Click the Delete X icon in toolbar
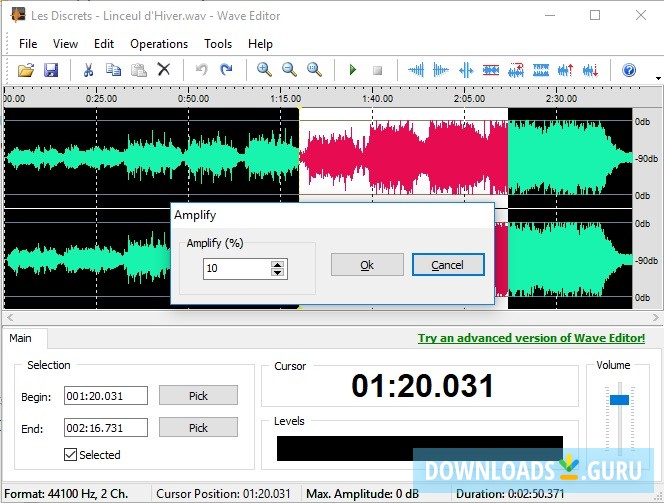664x503 pixels. (164, 70)
